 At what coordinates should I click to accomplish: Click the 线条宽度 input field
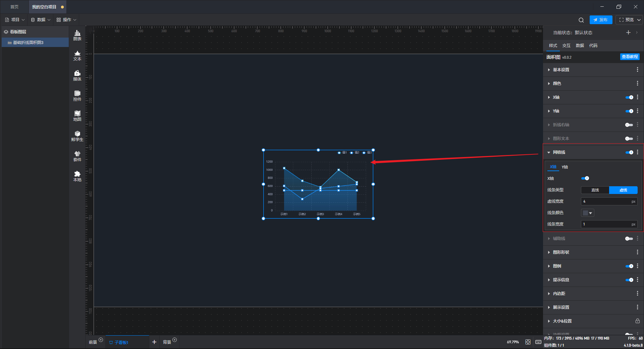(x=609, y=224)
